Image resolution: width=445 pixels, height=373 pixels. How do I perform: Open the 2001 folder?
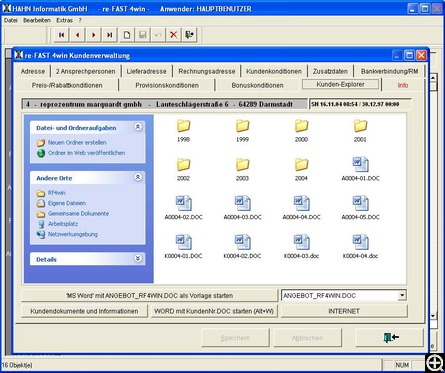(360, 130)
